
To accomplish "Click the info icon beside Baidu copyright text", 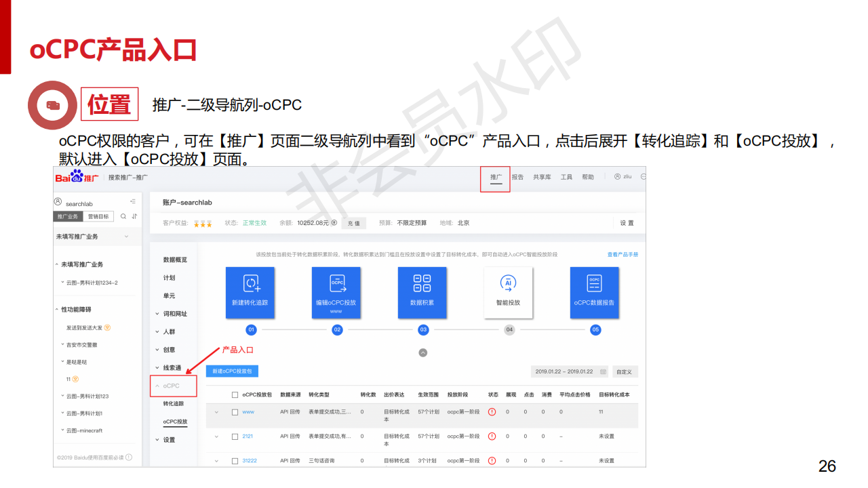I will (x=129, y=457).
